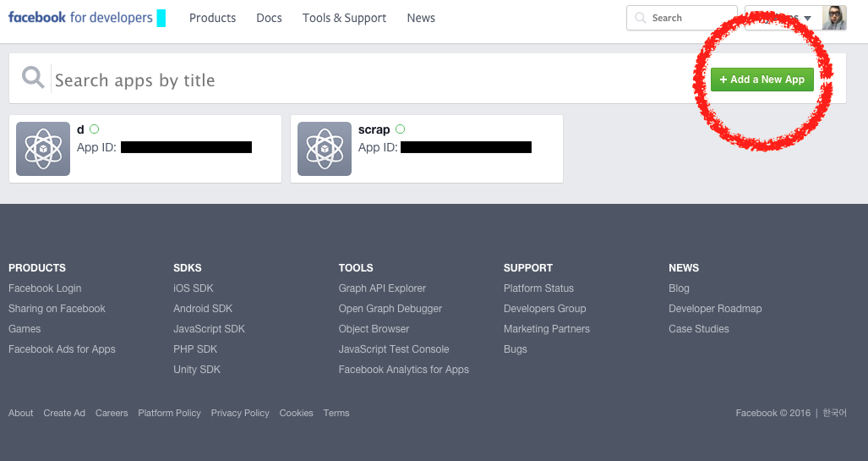Open the Blog link under News
The image size is (868, 461).
[679, 288]
